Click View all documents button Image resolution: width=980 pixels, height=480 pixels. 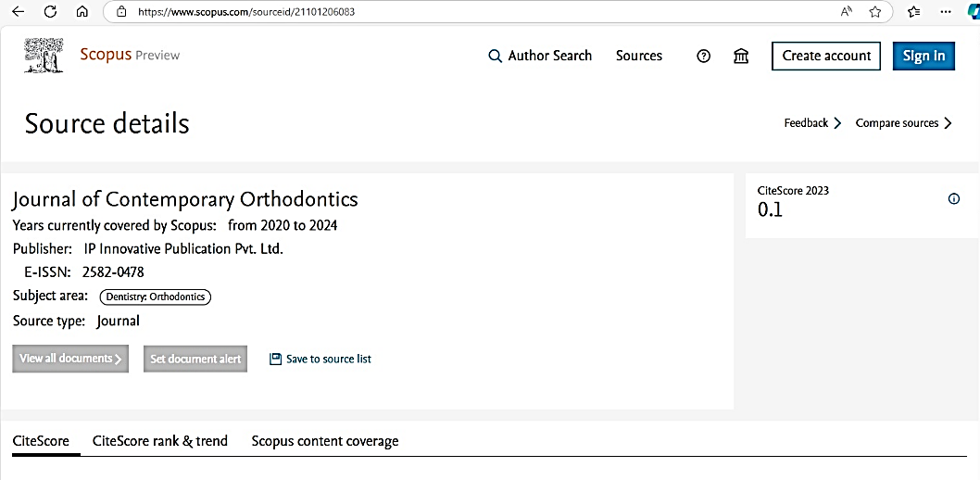click(x=70, y=359)
